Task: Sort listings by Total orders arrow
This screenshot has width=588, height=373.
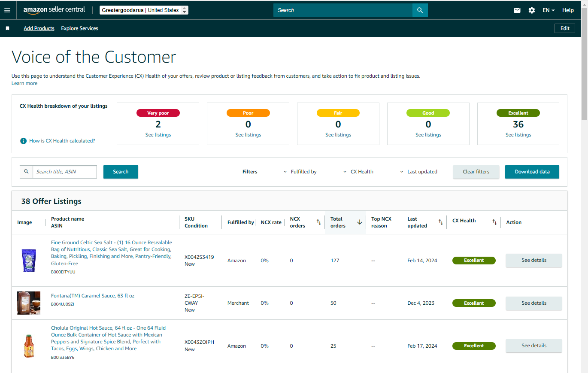Action: 360,222
